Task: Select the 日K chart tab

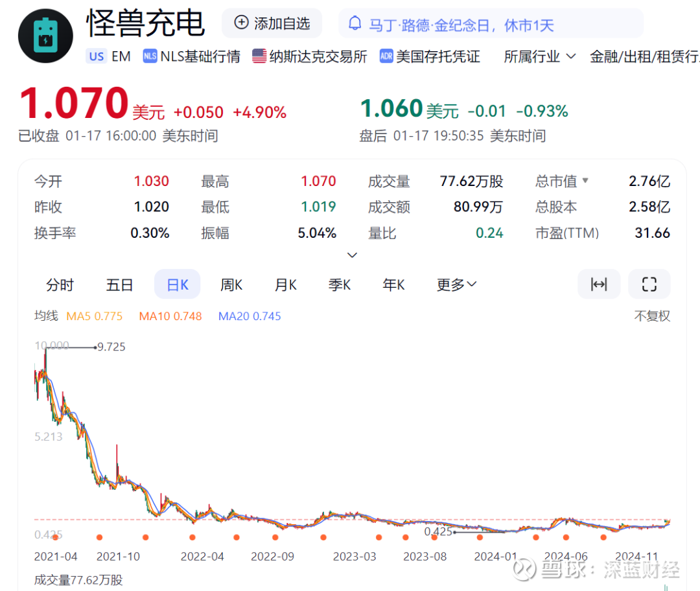Action: (x=177, y=284)
